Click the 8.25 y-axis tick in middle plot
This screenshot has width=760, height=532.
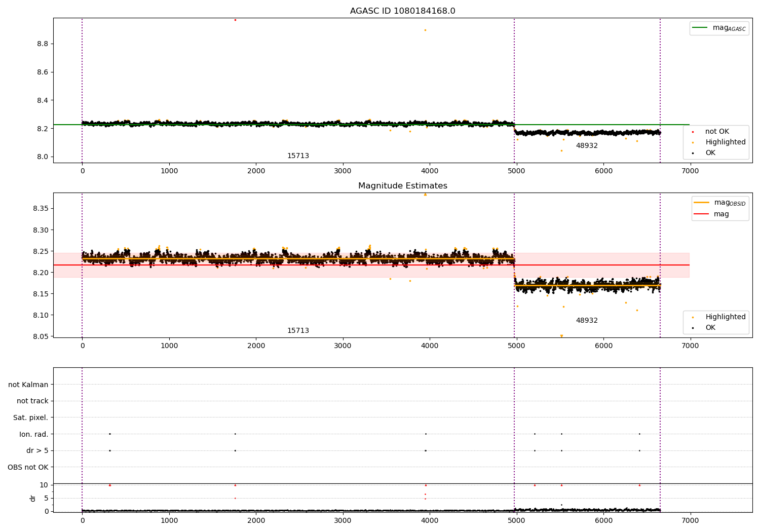point(41,251)
